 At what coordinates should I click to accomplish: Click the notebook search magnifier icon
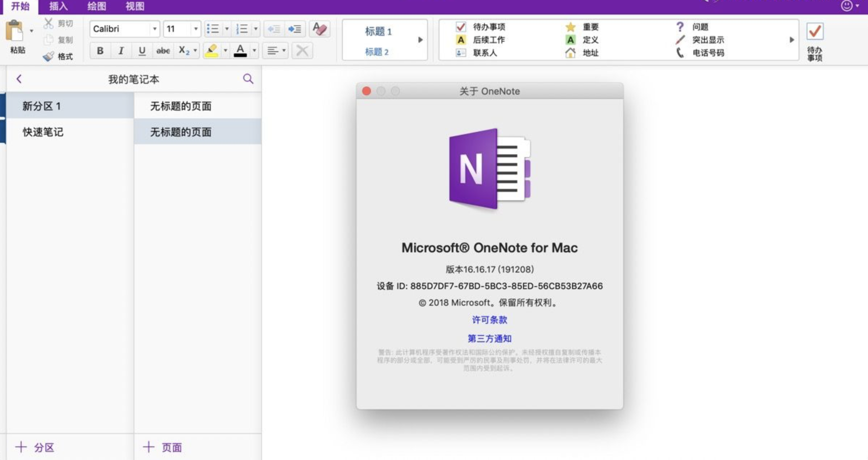click(x=248, y=79)
